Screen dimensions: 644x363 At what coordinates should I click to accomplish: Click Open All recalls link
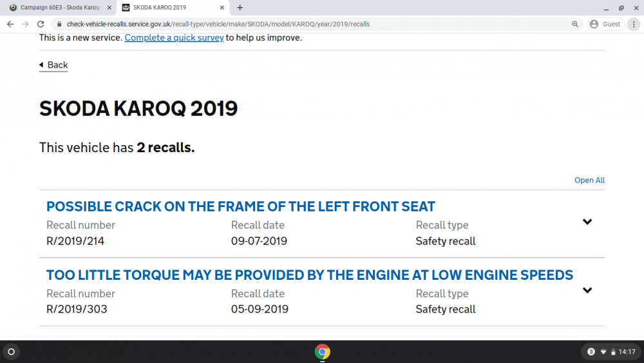pyautogui.click(x=589, y=180)
